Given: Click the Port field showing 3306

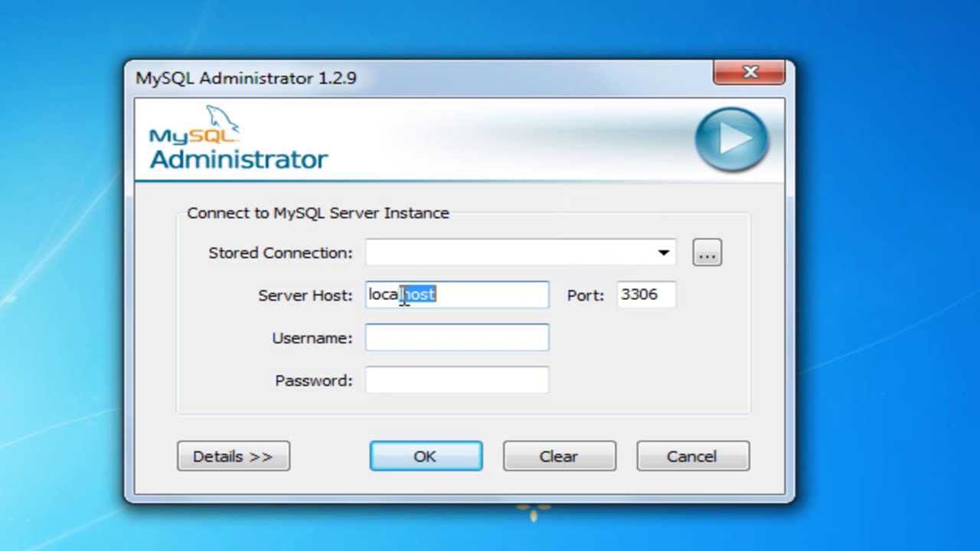Looking at the screenshot, I should point(646,295).
